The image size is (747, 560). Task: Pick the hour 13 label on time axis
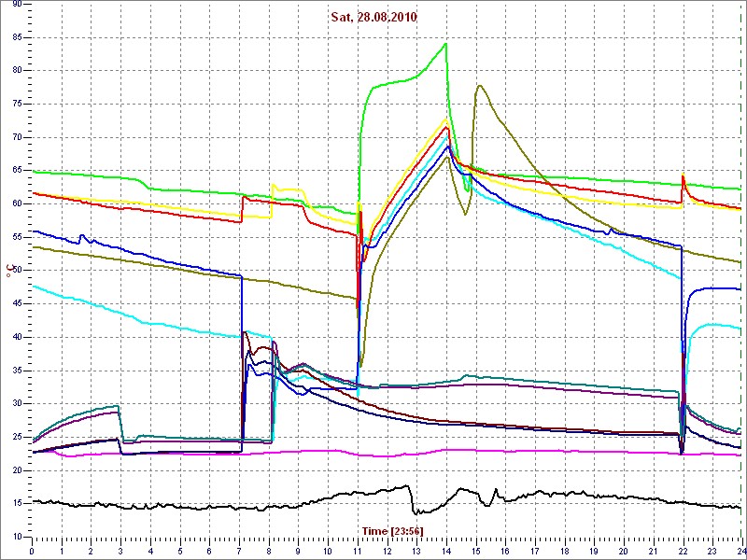(x=416, y=550)
